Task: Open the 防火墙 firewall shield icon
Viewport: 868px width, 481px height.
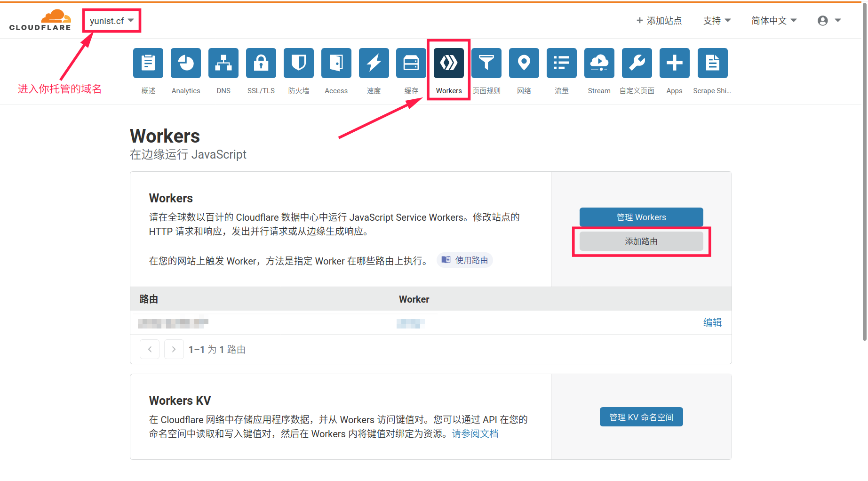Action: (299, 63)
